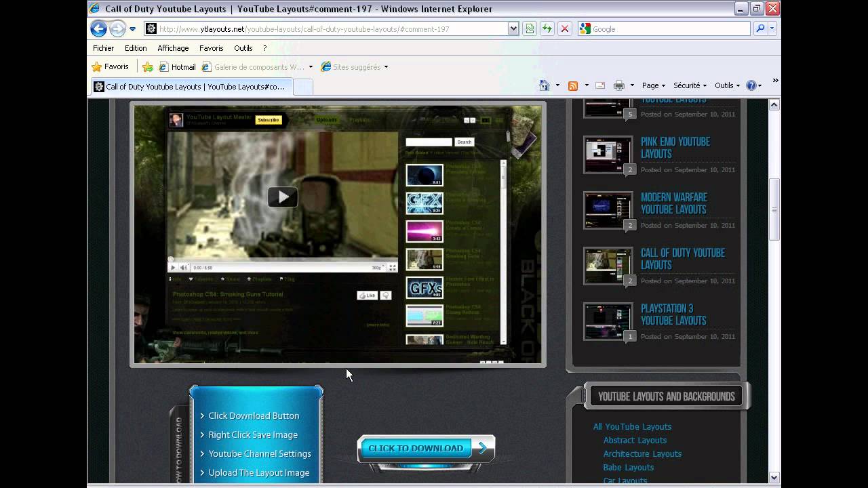This screenshot has width=868, height=488.
Task: Click the RSS feeds icon
Action: point(573,85)
